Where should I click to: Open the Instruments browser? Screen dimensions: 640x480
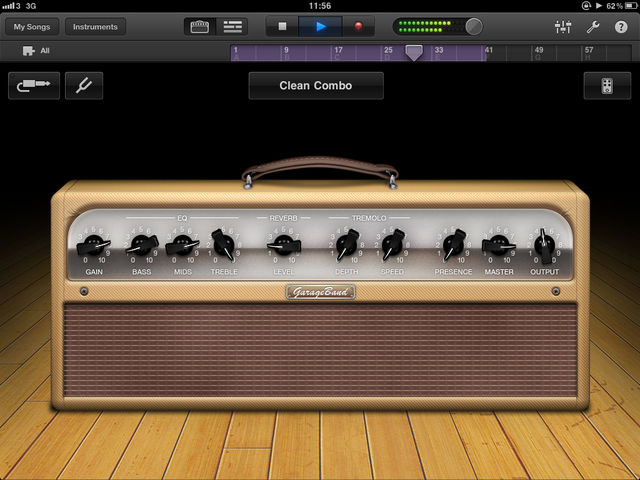click(95, 27)
